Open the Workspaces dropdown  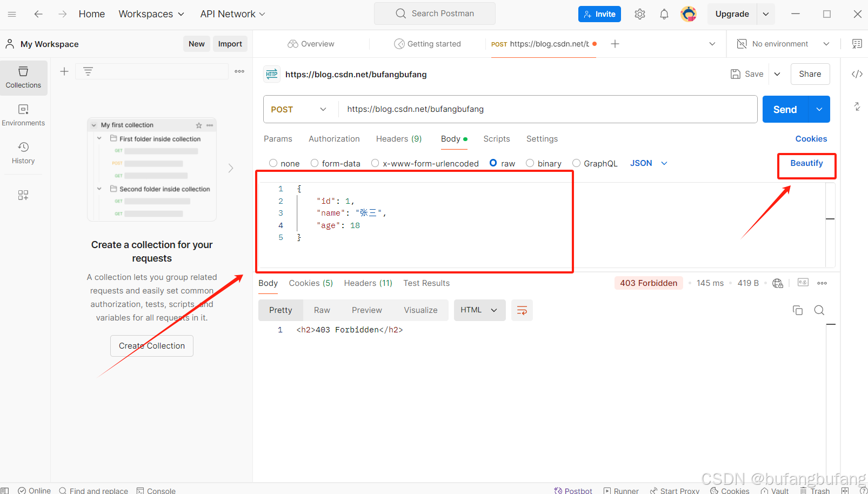pos(151,14)
